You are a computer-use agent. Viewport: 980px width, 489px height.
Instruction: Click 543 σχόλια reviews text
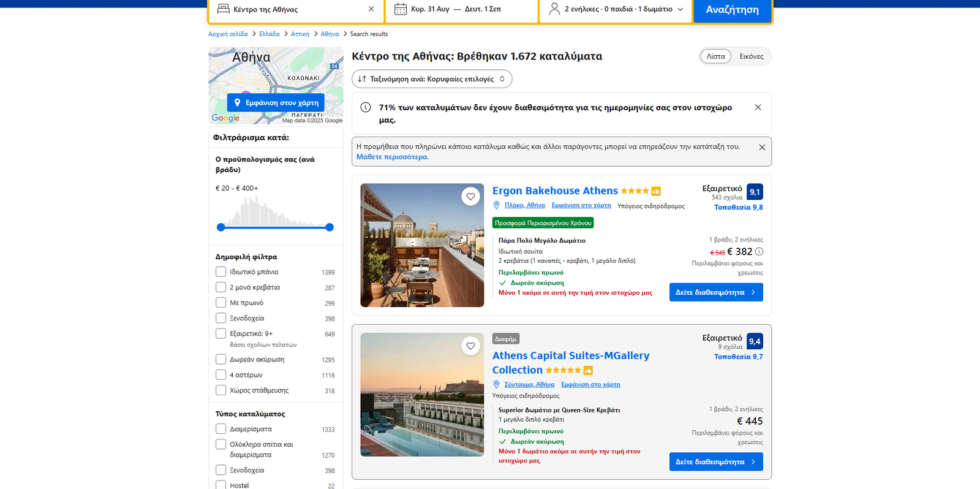coord(727,197)
